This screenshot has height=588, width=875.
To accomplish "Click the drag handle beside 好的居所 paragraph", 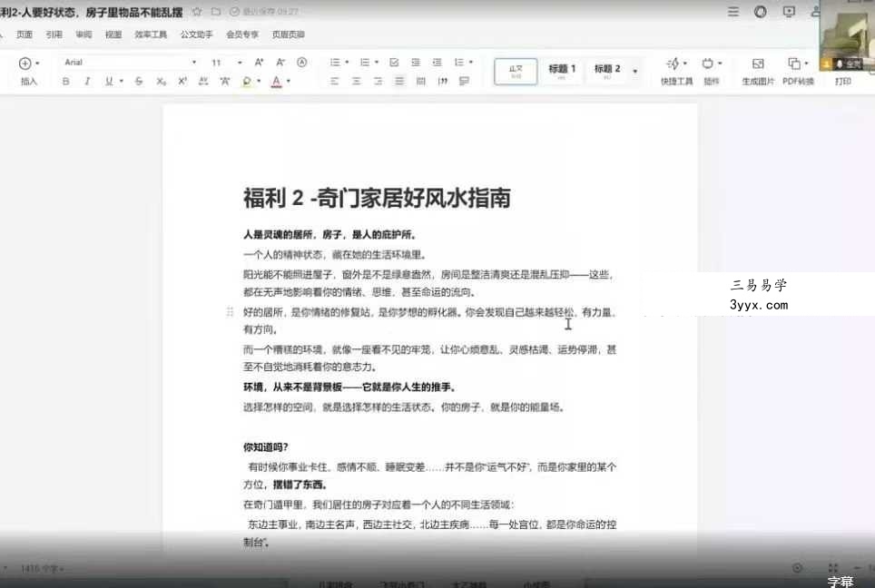I will pyautogui.click(x=230, y=312).
